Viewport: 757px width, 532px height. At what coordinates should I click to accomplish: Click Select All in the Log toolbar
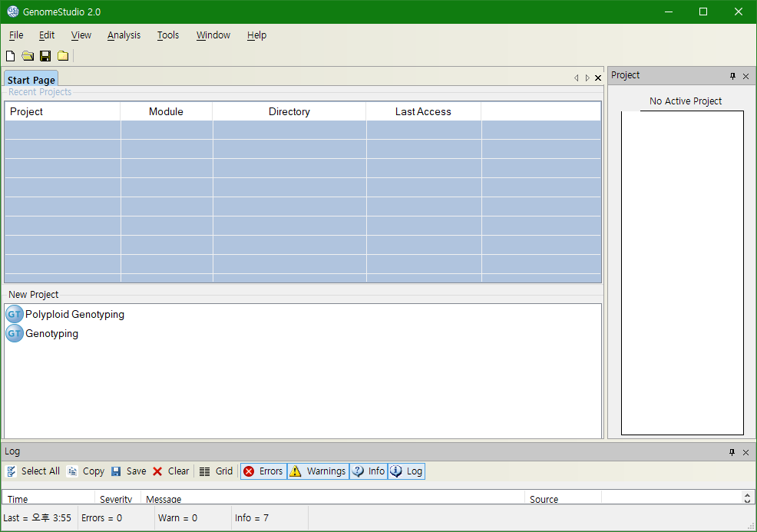[33, 471]
